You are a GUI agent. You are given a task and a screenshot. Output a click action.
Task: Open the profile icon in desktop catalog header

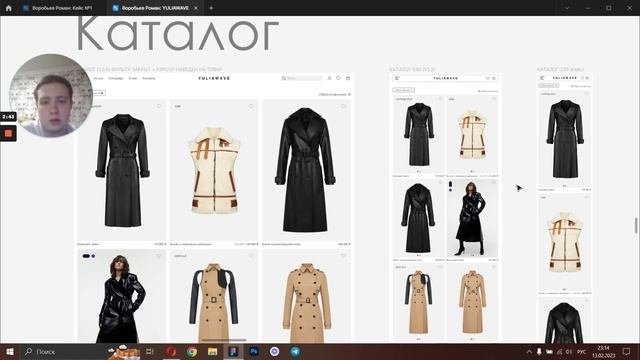(329, 78)
